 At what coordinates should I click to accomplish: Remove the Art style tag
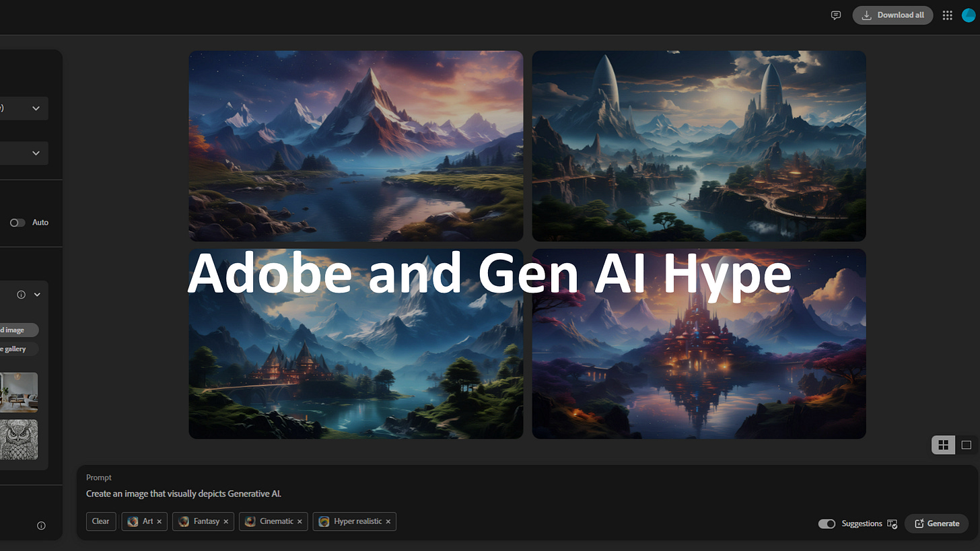tap(160, 521)
